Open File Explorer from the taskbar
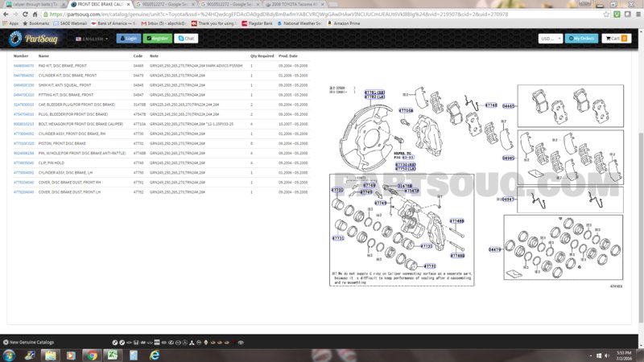This screenshot has height=362, width=644. pos(50,356)
